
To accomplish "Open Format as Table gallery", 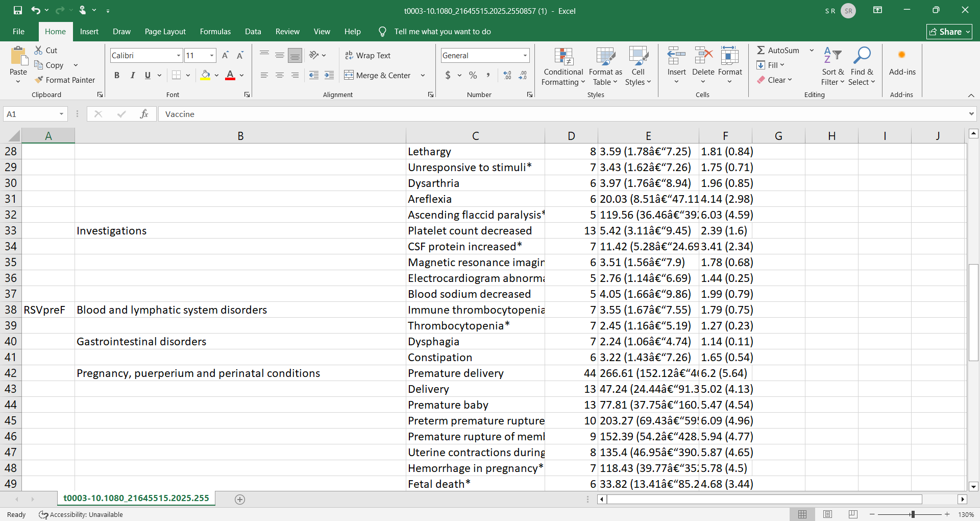I will (605, 66).
